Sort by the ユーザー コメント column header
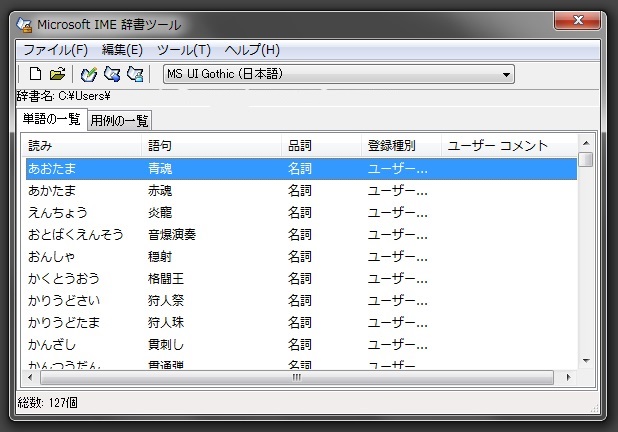 coord(509,145)
